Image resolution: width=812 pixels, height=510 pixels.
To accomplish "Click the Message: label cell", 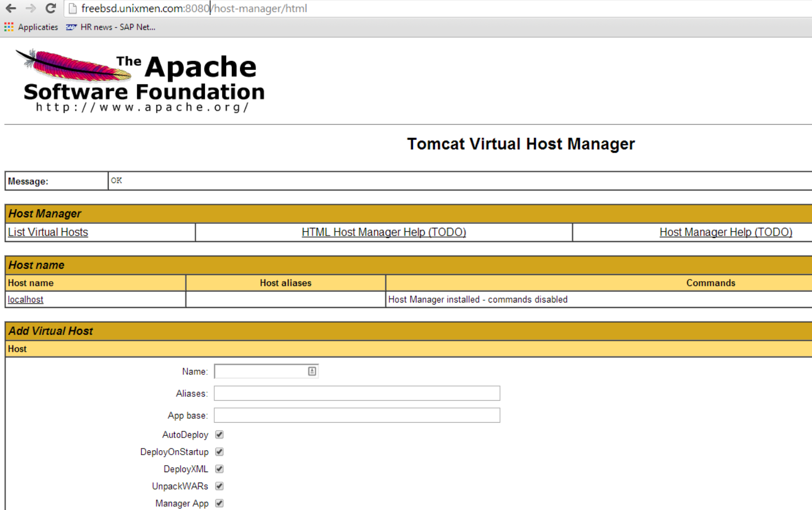I will (57, 181).
